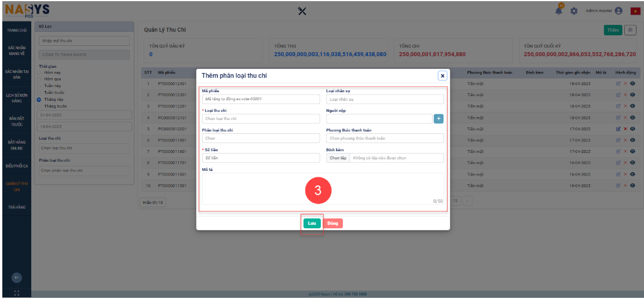Click the list view icon next to Thêm
Viewport: 644px width, 299px height.
(x=630, y=30)
